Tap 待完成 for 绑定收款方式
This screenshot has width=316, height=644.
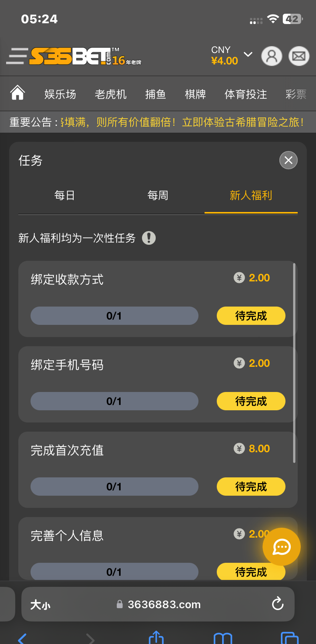[251, 316]
